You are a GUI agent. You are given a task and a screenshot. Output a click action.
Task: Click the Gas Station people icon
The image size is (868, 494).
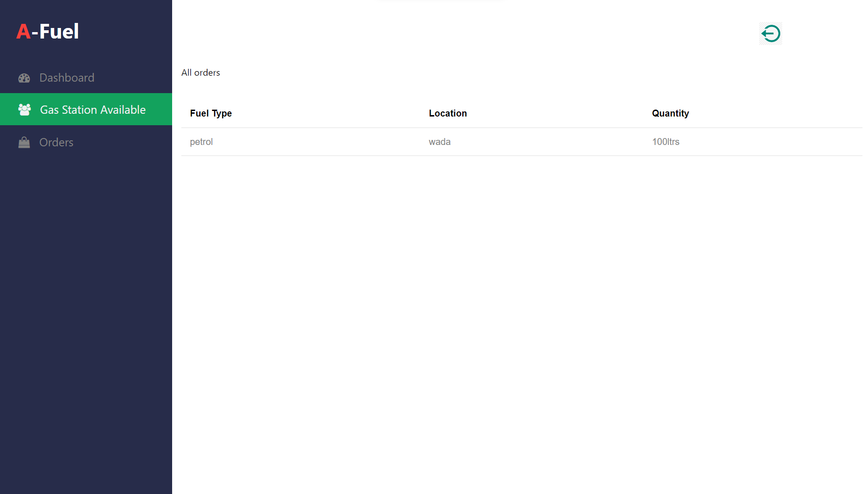coord(24,110)
